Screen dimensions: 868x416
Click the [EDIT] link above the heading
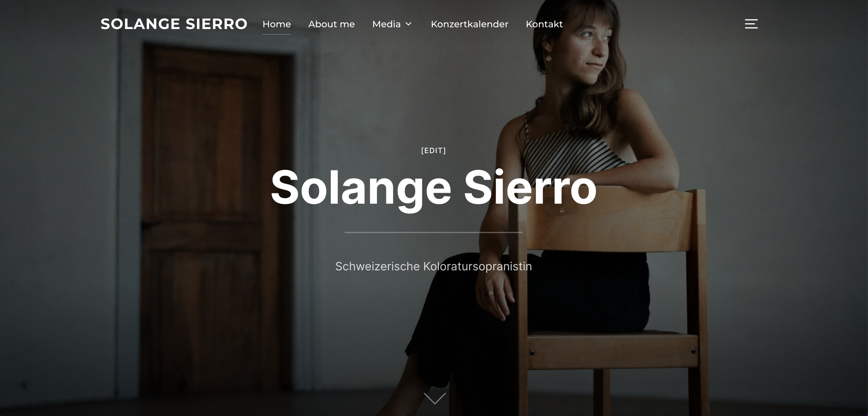pyautogui.click(x=433, y=150)
